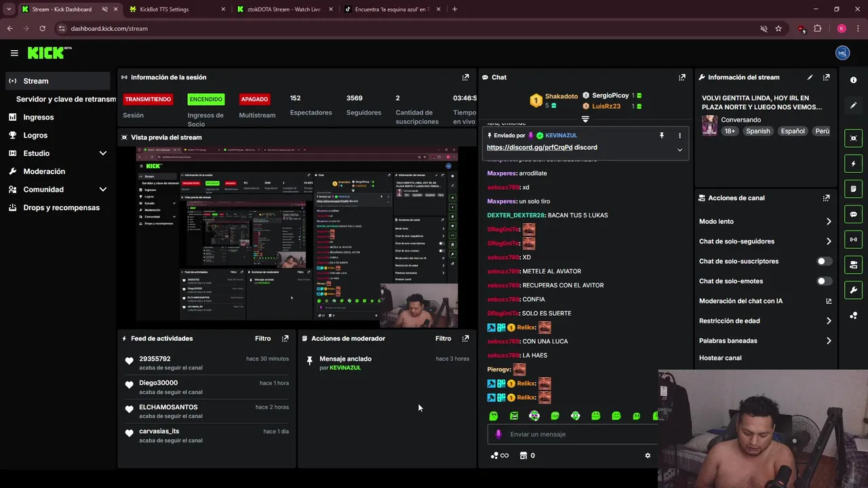The width and height of the screenshot is (868, 488).
Task: Open the pinned message three-dot options
Action: click(x=679, y=136)
